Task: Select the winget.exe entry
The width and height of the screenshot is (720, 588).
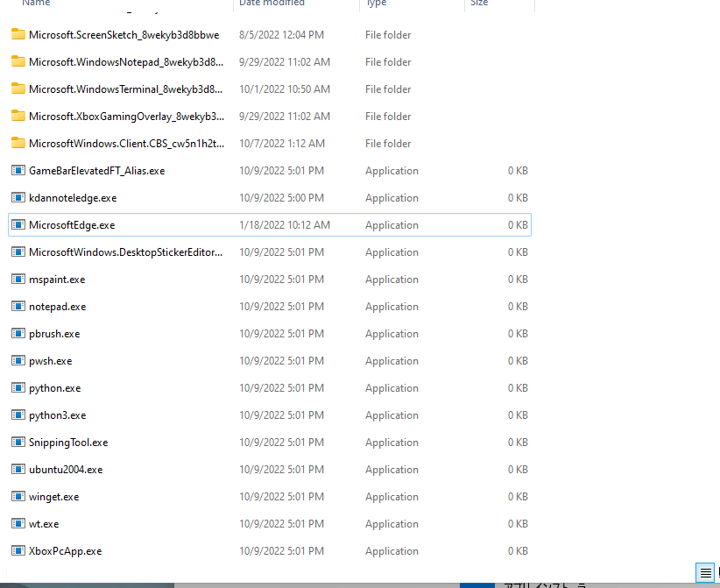Action: (x=53, y=497)
